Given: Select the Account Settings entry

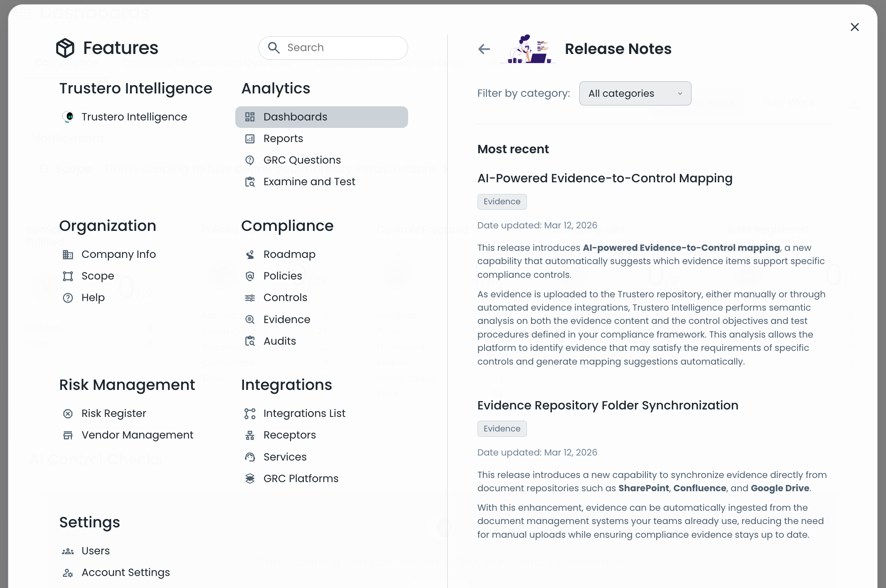Looking at the screenshot, I should [x=126, y=573].
